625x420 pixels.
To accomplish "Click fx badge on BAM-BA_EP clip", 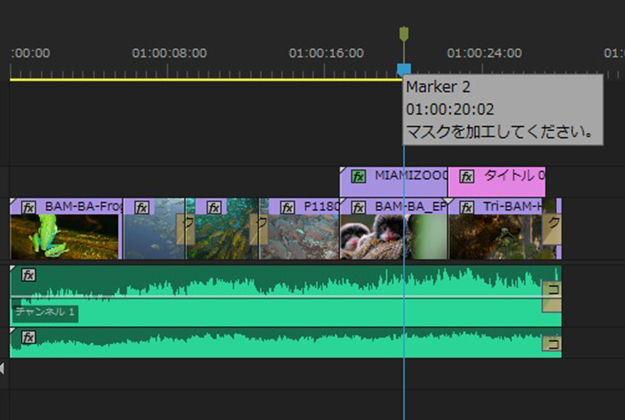I will pyautogui.click(x=357, y=207).
